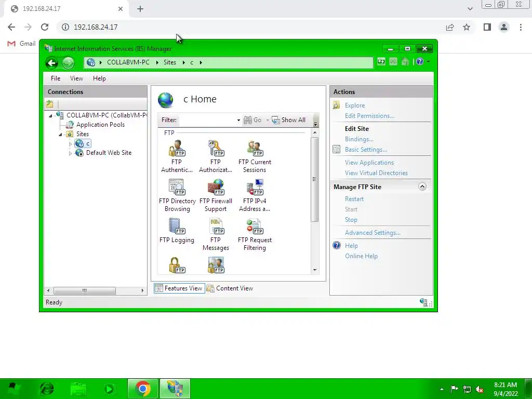Screen dimensions: 532x399
Task: Click Stop under Manage FTP Site
Action: pyautogui.click(x=351, y=220)
